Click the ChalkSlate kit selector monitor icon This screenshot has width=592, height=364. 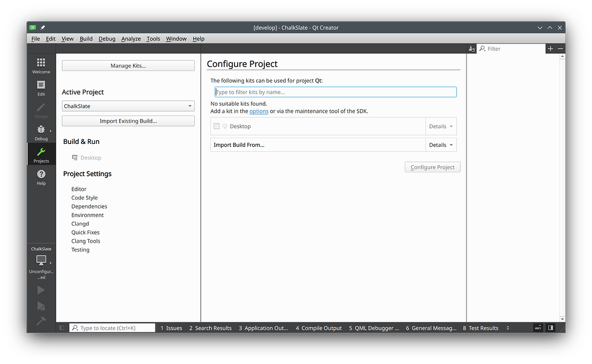tap(41, 261)
